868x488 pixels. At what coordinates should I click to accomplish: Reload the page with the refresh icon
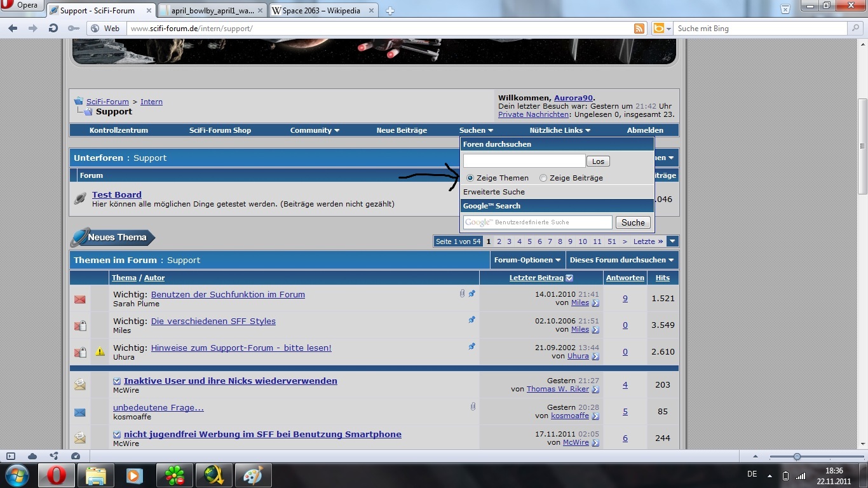(53, 29)
